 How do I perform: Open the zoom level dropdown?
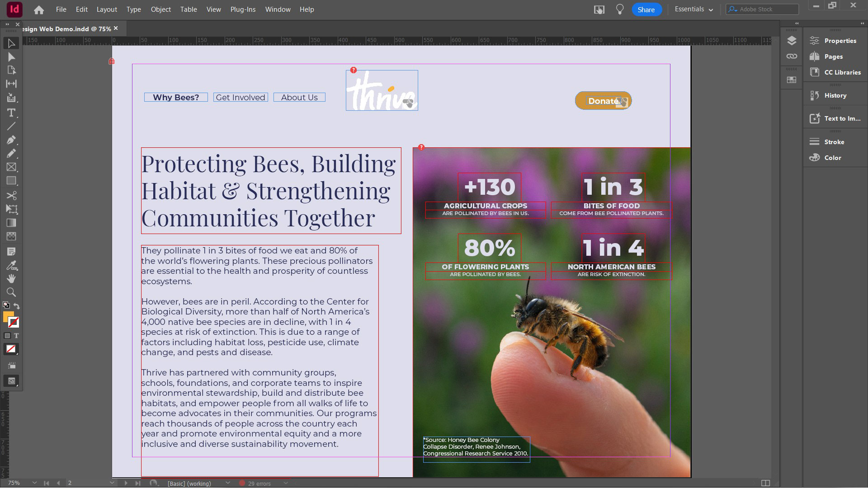(x=34, y=483)
